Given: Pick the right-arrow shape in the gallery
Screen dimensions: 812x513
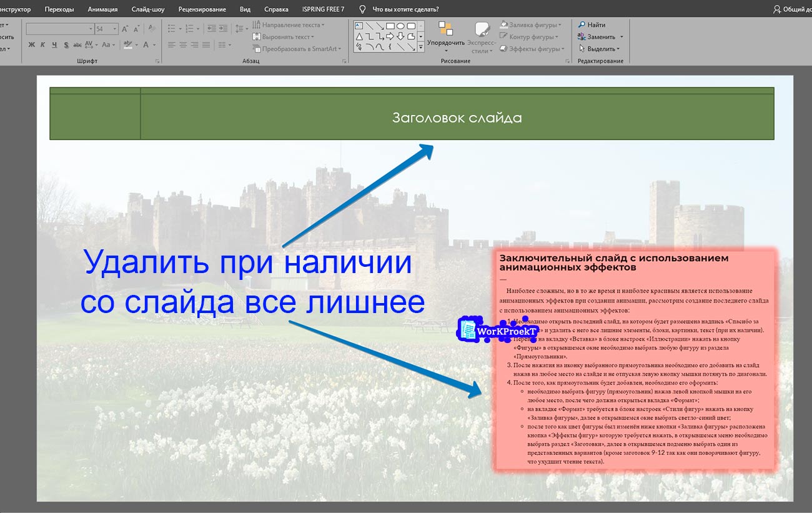Looking at the screenshot, I should (x=390, y=36).
